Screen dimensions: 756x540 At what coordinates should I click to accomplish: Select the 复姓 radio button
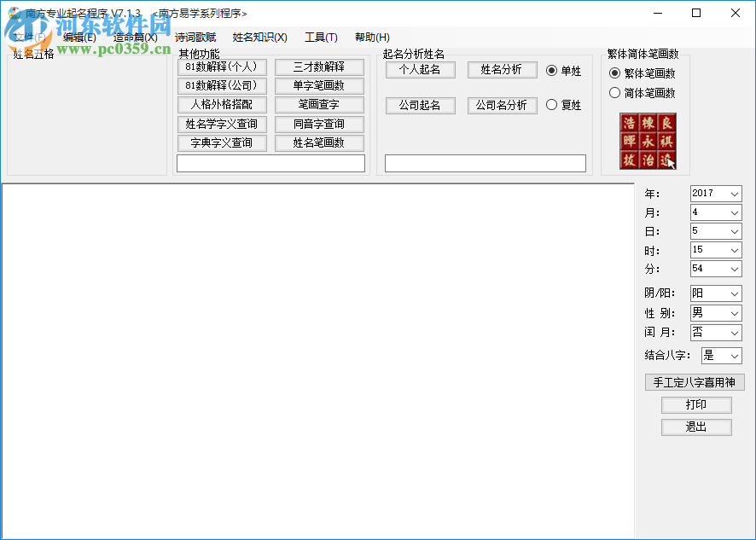coord(553,105)
